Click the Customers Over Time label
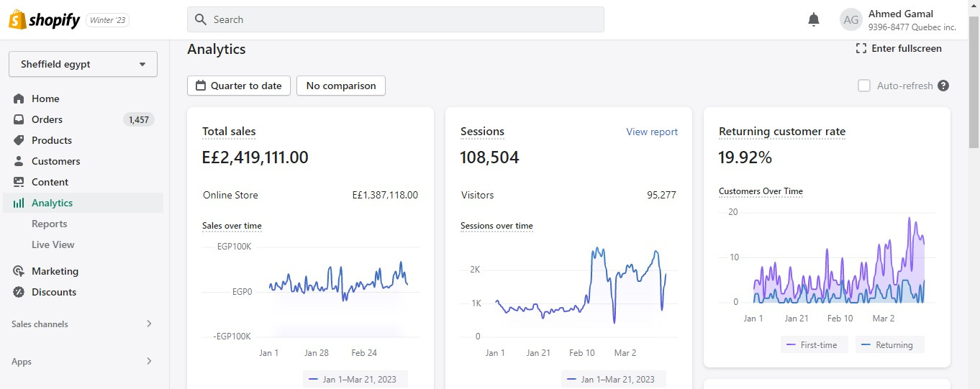The image size is (980, 389). [x=761, y=191]
